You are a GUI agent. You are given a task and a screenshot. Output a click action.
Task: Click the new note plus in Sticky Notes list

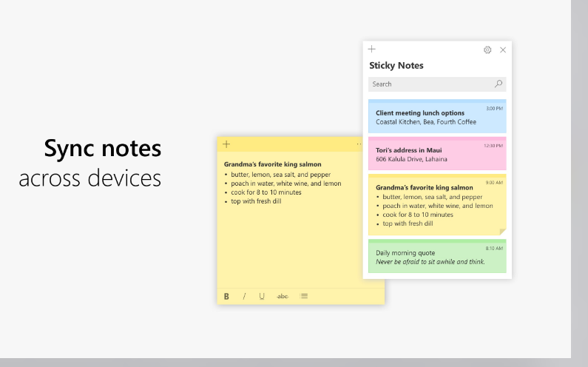[371, 49]
